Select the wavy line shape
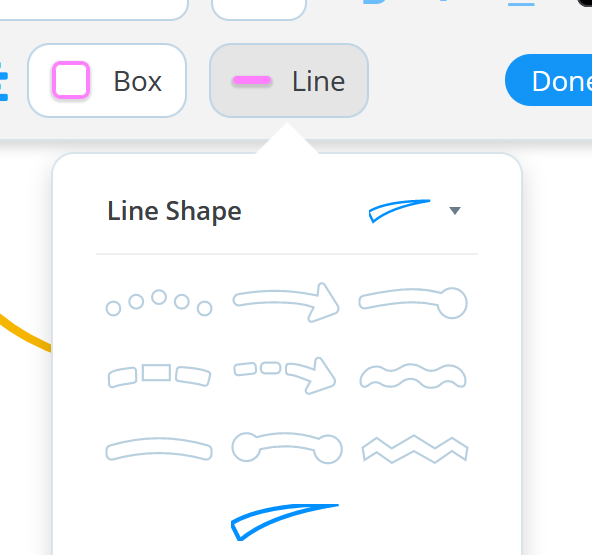Screen dimensions: 592x555 coord(413,376)
